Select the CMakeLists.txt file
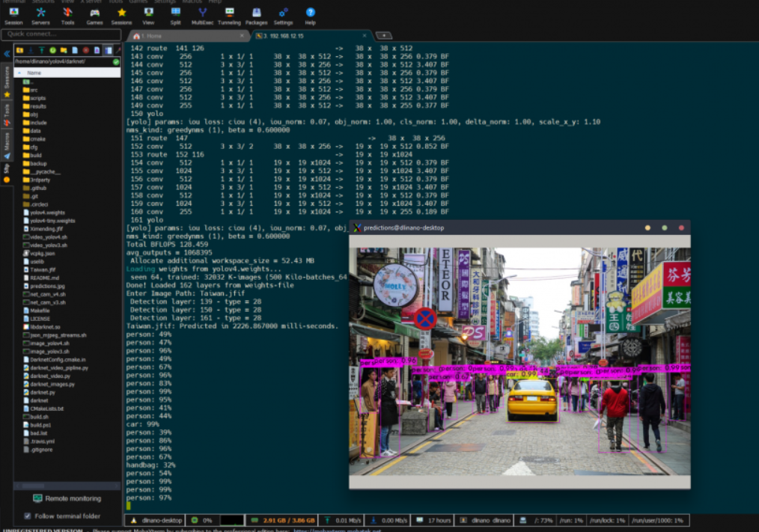This screenshot has width=759, height=532. point(43,409)
